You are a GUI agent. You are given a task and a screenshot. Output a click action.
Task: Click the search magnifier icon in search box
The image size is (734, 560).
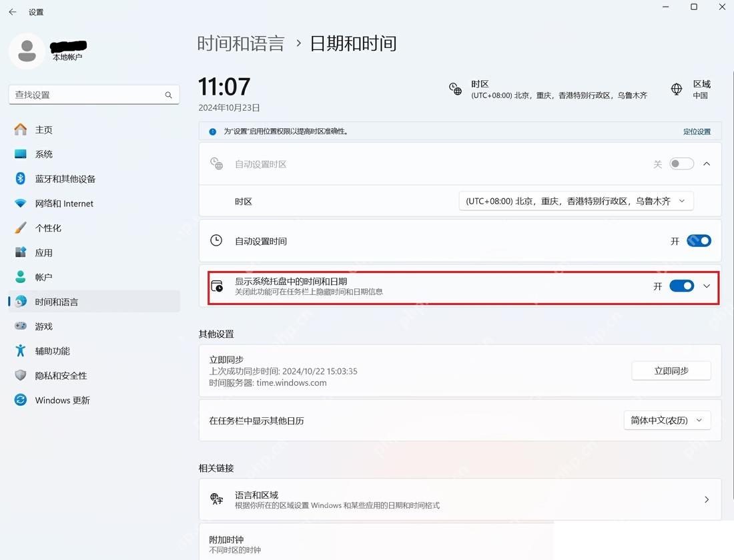pos(169,95)
